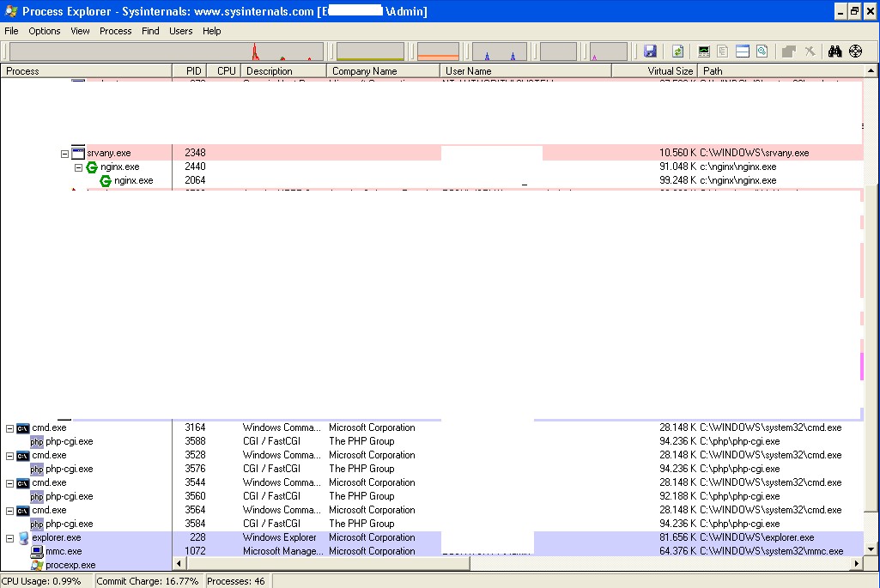Open the Help menu

click(211, 31)
